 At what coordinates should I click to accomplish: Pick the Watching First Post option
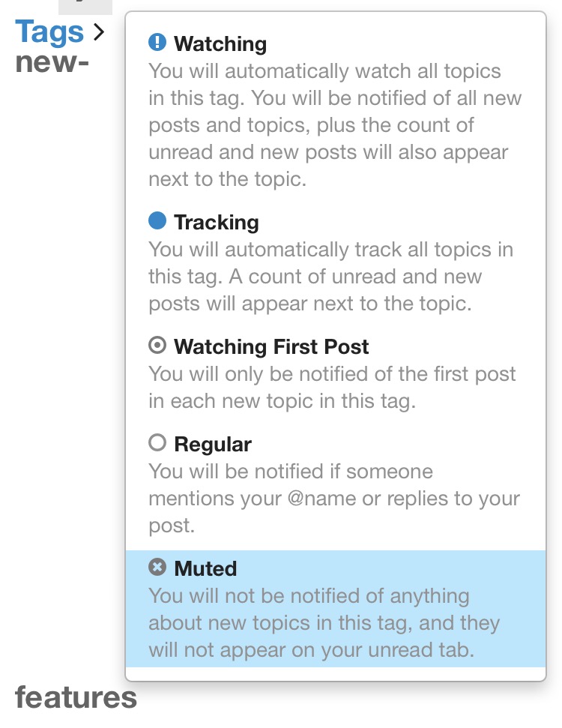[271, 346]
